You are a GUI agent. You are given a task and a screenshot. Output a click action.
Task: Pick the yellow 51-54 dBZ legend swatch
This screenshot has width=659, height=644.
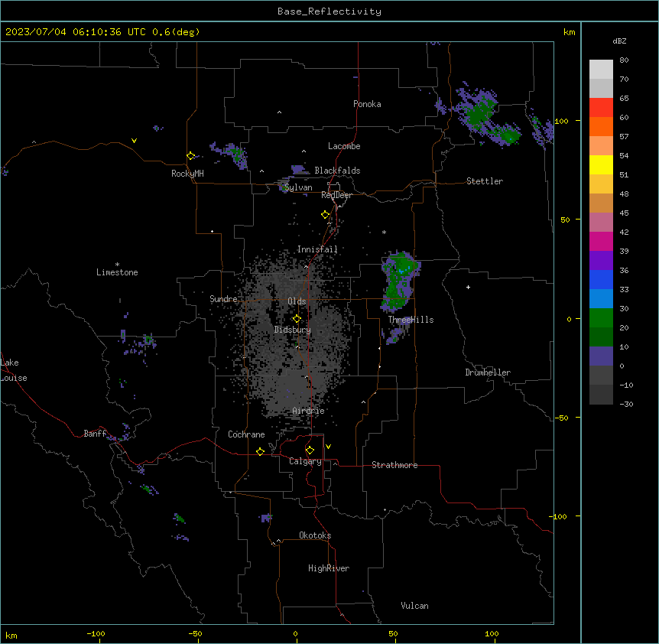601,164
